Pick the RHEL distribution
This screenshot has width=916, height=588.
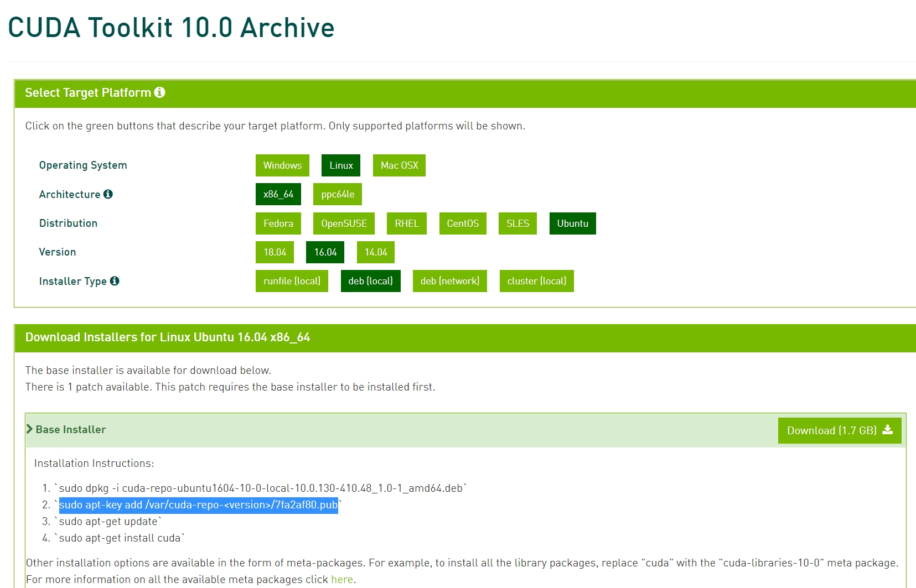tap(407, 223)
